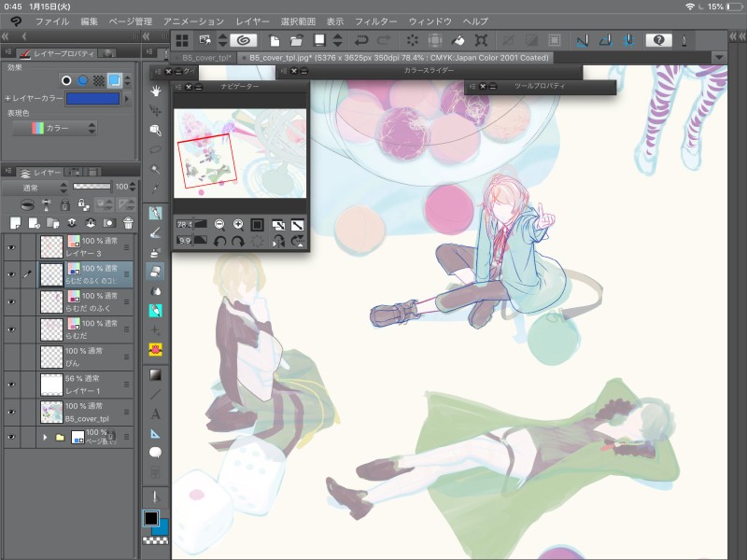Click the Navigator preview thumbnail

[241, 152]
